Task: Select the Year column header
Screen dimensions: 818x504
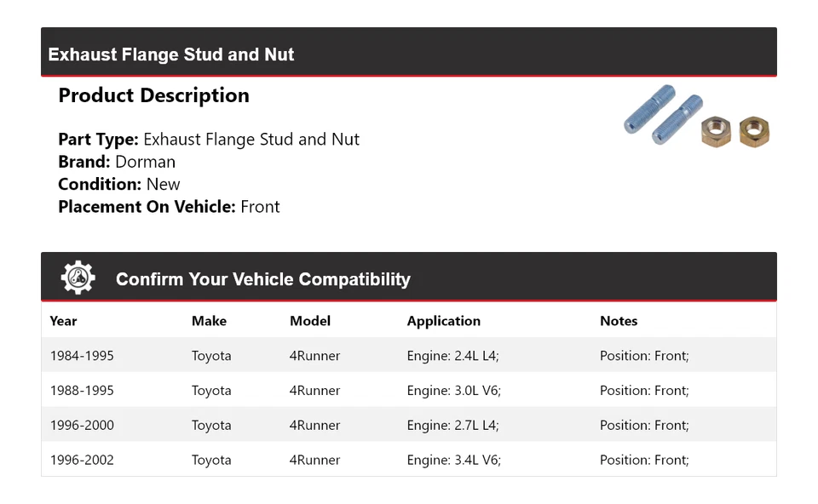Action: coord(63,321)
